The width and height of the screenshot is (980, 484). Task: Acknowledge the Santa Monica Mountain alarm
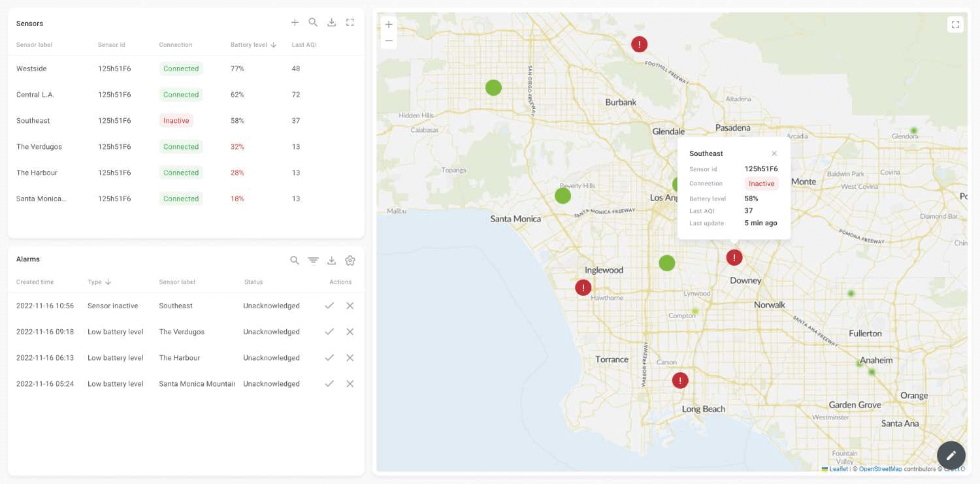[x=329, y=383]
